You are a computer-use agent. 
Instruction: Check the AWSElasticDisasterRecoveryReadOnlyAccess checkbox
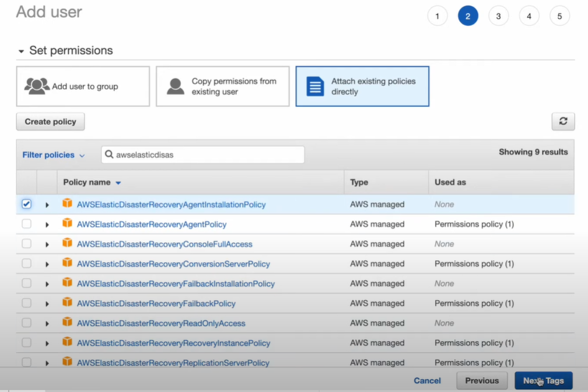tap(26, 322)
